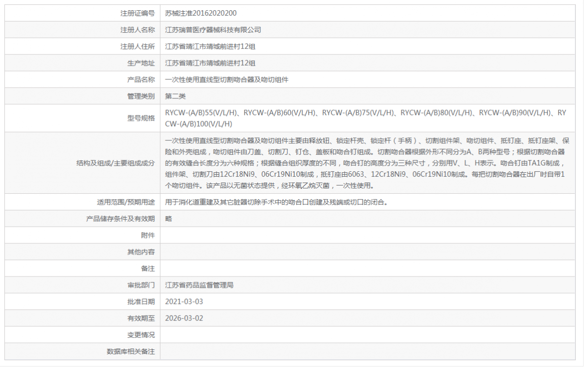Click the 生产地址 address value
This screenshot has width=588, height=369.
(x=210, y=63)
